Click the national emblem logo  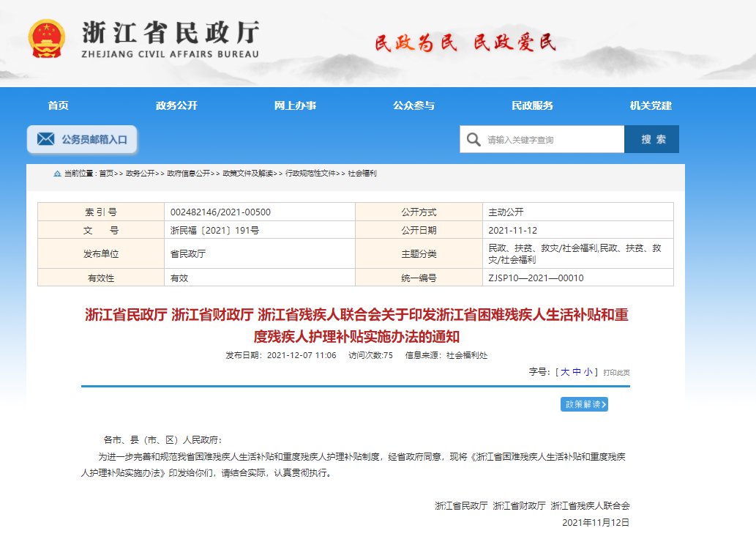point(46,39)
